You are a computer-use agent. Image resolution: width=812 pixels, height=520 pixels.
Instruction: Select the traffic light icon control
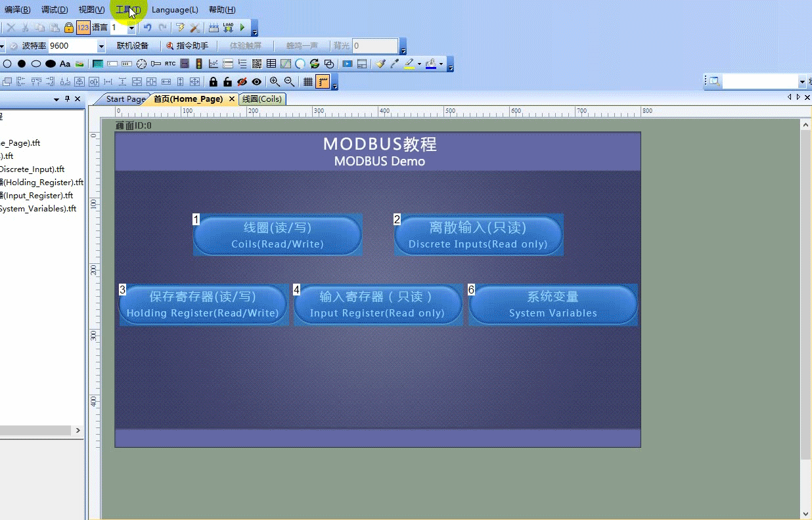click(199, 64)
